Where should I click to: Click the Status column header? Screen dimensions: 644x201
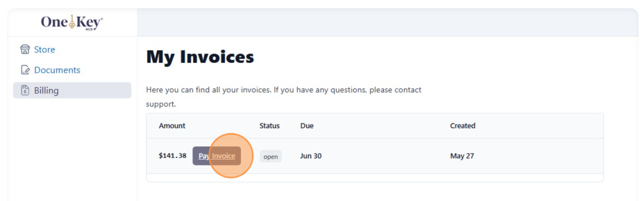point(269,126)
